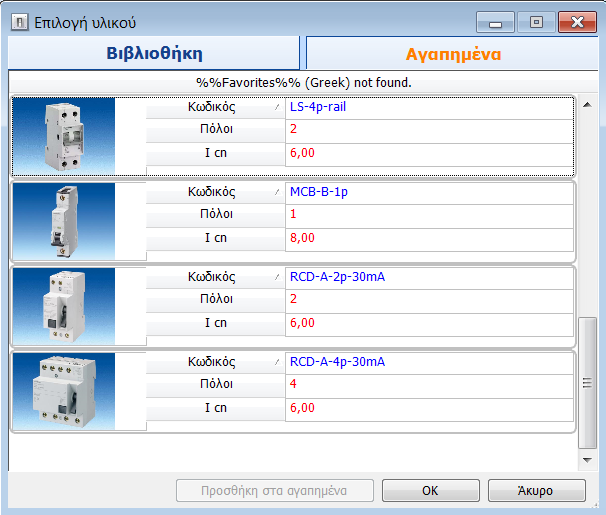Click the scrollbar up arrow

coord(588,105)
